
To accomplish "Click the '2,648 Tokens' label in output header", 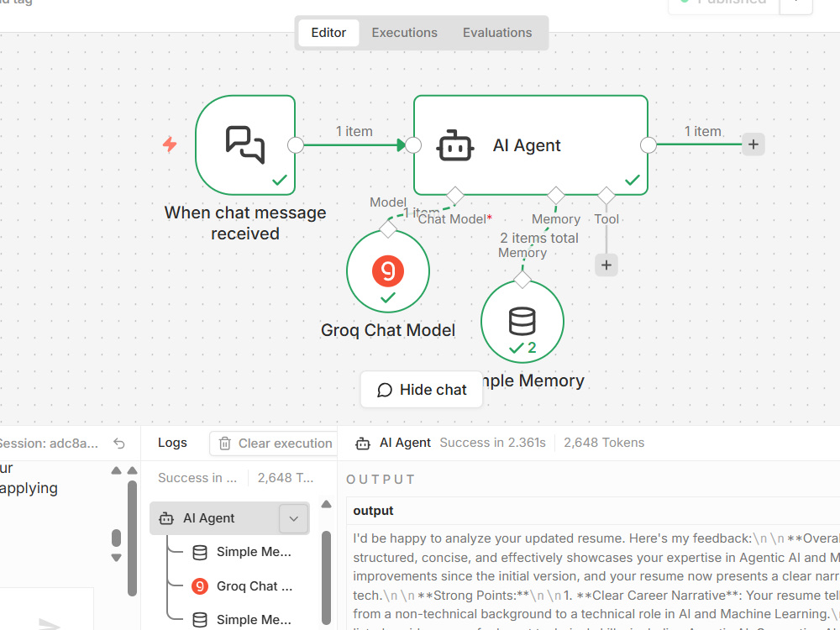I will pos(604,443).
